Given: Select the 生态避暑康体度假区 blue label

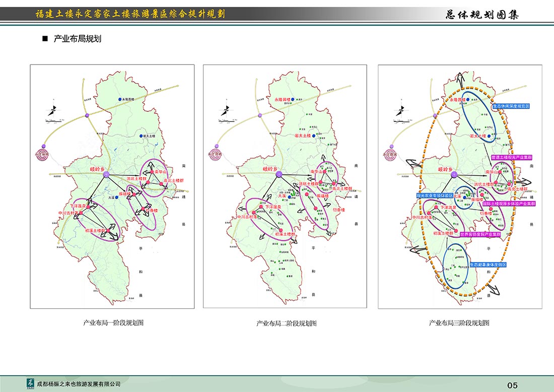Looking at the screenshot, I should pos(487,265).
